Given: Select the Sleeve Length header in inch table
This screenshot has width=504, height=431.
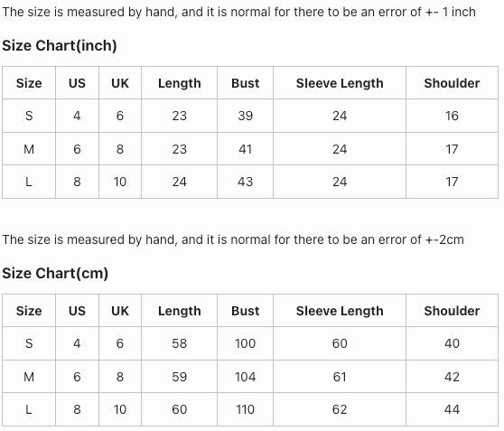Looking at the screenshot, I should (x=340, y=83).
